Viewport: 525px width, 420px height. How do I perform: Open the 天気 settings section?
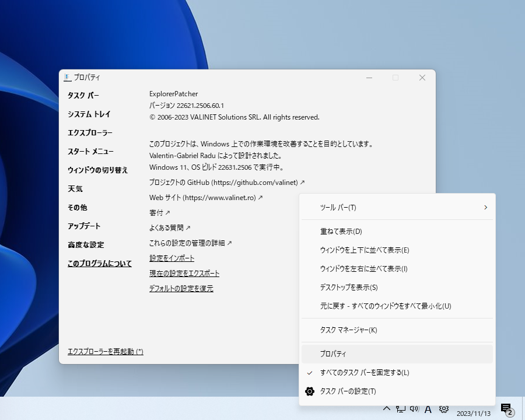73,188
